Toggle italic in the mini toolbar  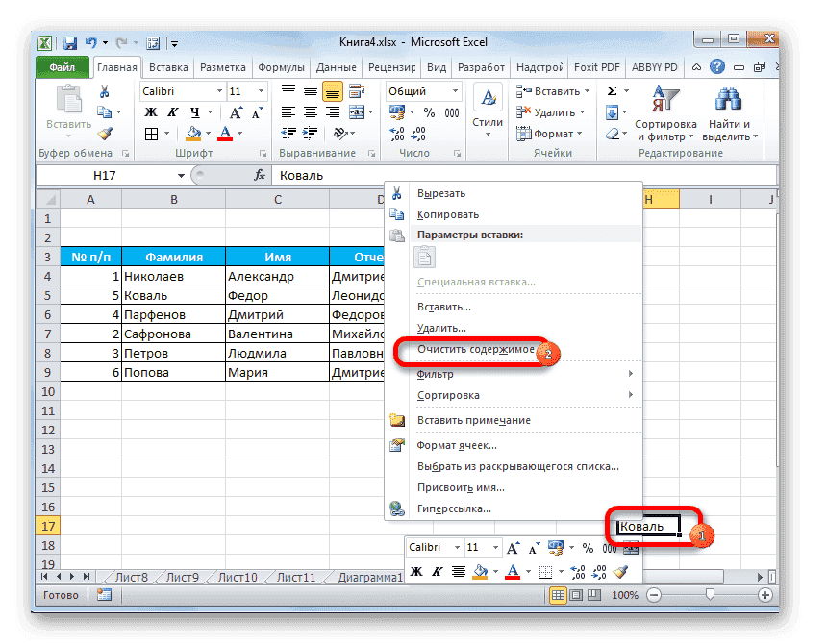pyautogui.click(x=436, y=570)
